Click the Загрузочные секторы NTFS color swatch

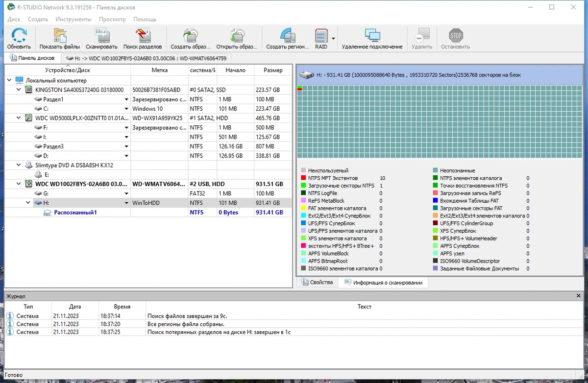click(x=303, y=186)
